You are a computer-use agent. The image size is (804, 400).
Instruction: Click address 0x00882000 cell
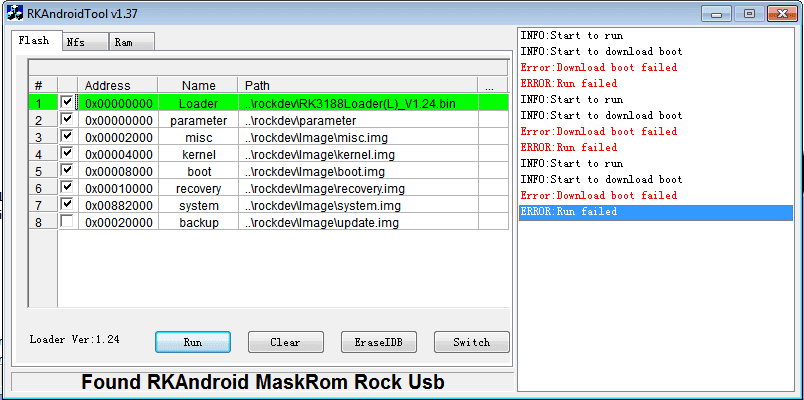click(118, 206)
